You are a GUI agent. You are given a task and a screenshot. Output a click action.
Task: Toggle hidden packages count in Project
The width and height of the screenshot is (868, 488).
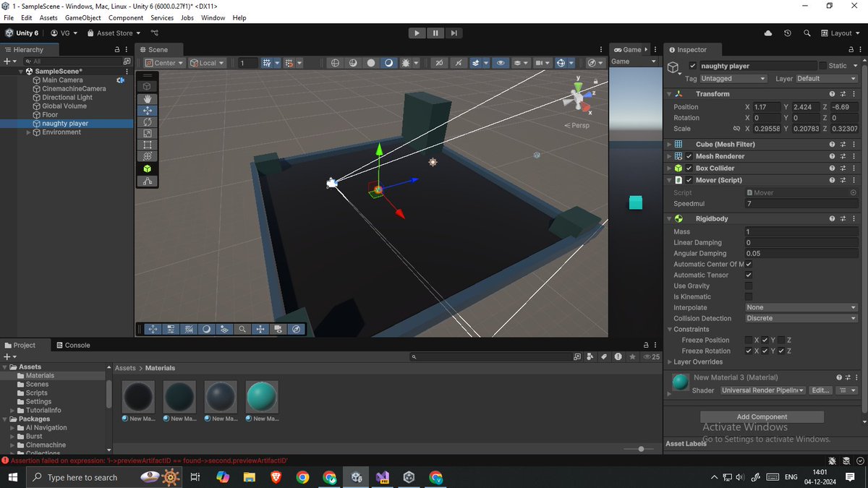point(652,356)
